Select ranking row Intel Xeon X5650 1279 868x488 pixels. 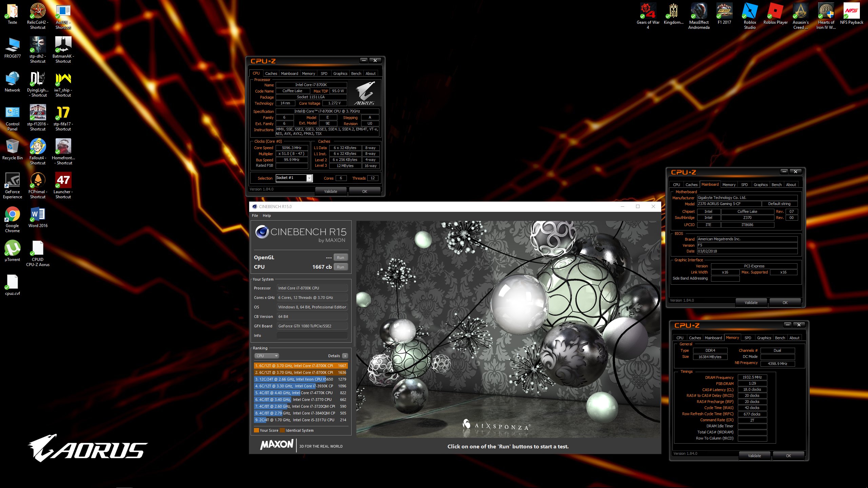[300, 379]
